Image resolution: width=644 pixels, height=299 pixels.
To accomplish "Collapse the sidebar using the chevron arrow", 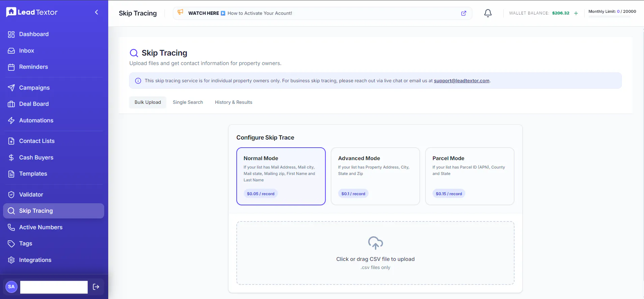I will click(x=96, y=12).
